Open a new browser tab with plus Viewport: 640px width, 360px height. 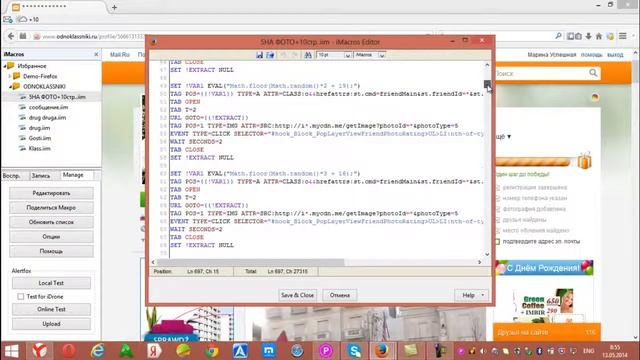click(114, 7)
